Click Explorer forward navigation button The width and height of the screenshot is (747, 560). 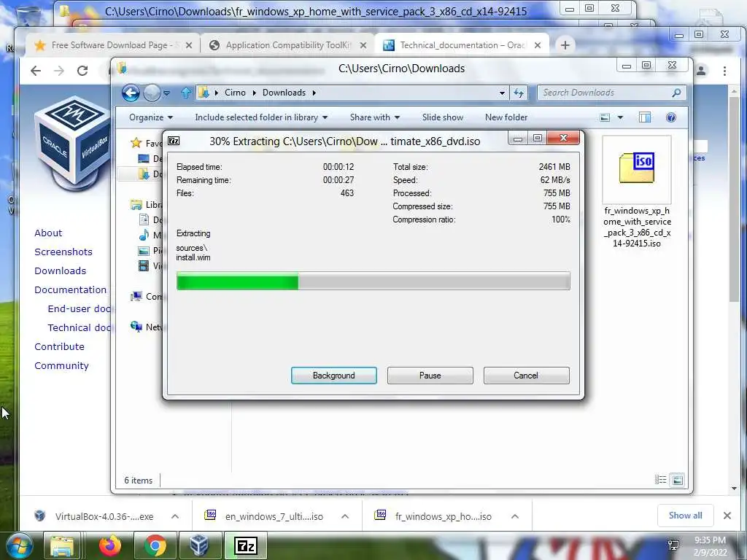(152, 93)
